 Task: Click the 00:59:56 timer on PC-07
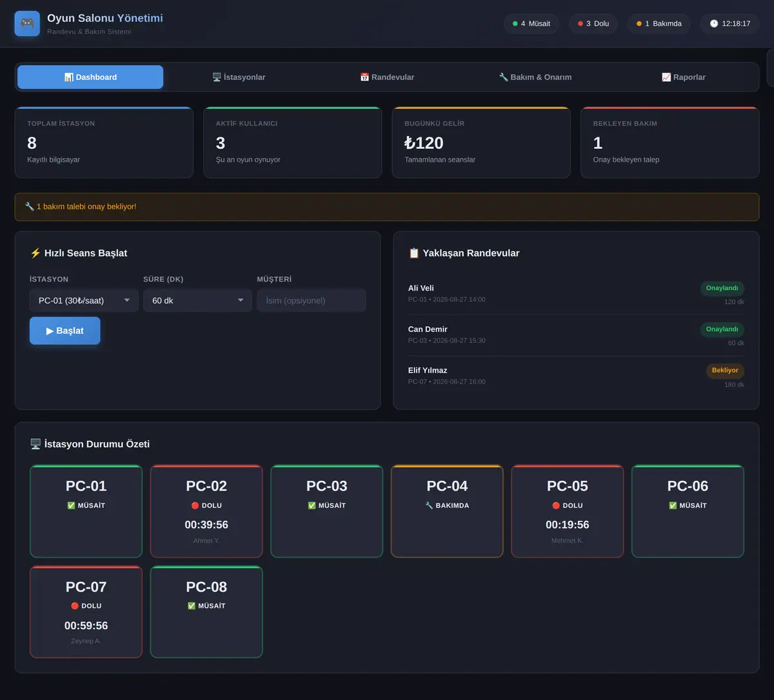point(86,626)
